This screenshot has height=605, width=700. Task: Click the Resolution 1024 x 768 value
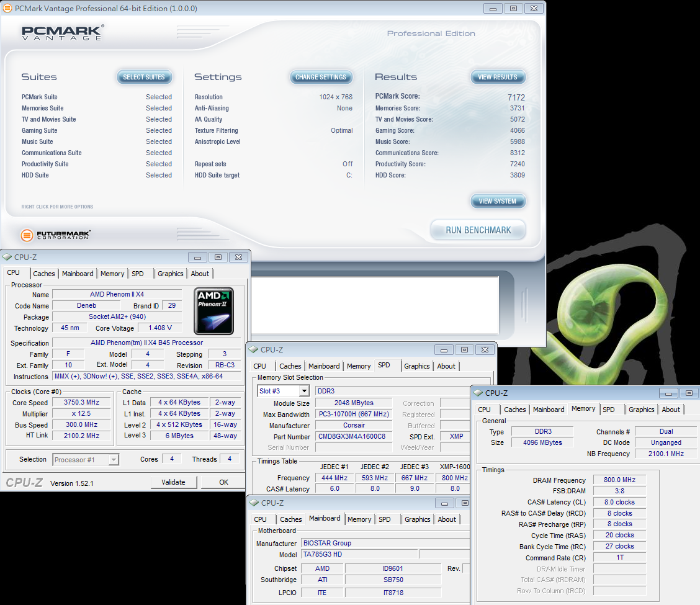[x=336, y=97]
